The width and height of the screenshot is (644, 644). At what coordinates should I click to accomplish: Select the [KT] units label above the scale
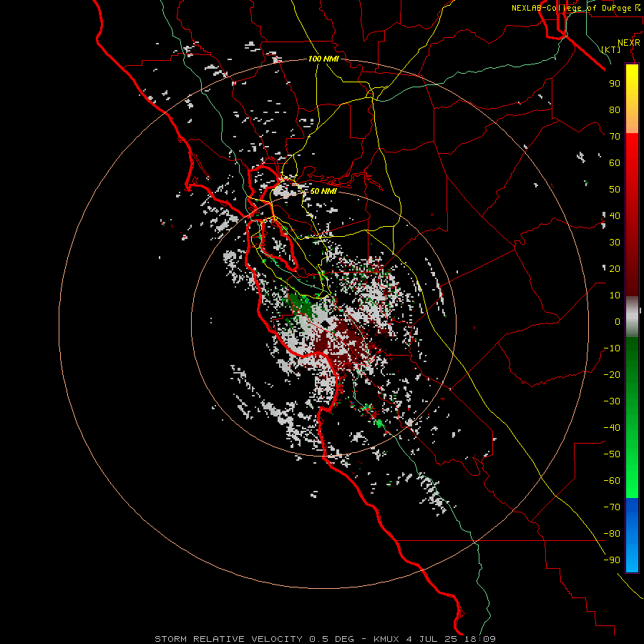[x=610, y=49]
